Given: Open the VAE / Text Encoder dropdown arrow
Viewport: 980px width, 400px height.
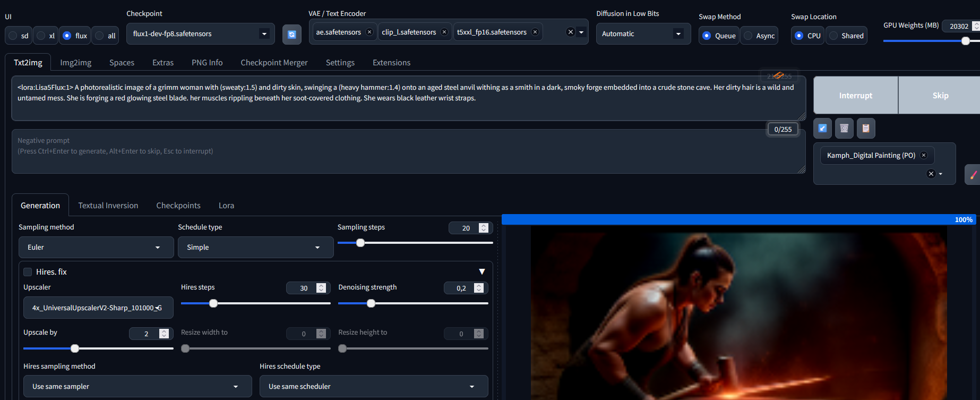Looking at the screenshot, I should (581, 32).
